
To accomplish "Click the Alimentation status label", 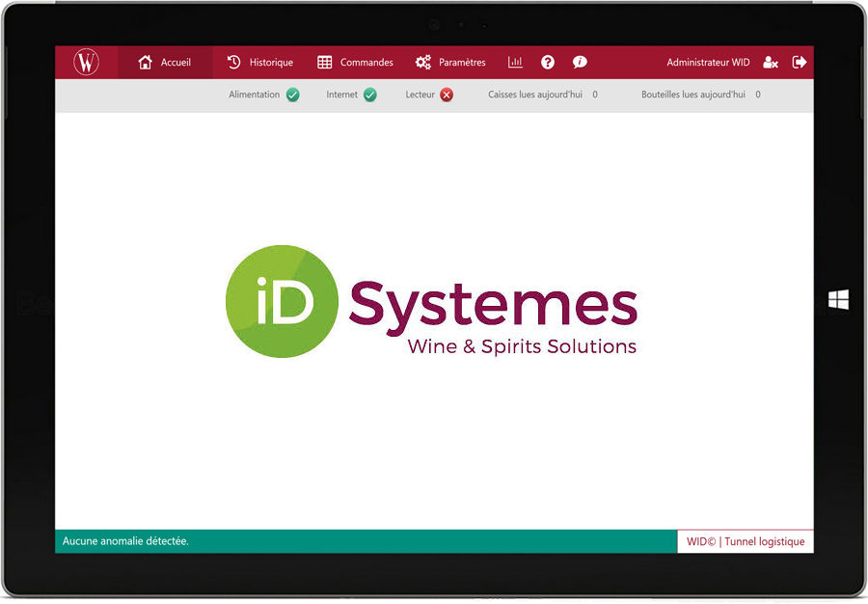I will [x=254, y=95].
